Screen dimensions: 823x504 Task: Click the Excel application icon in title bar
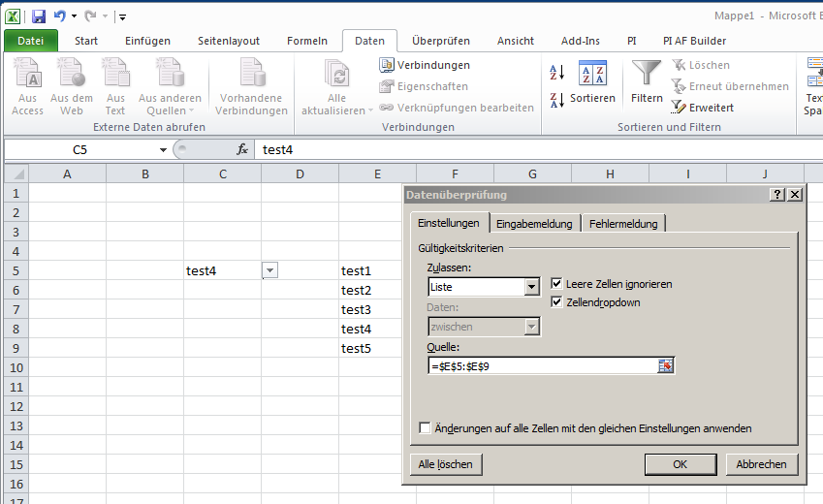pyautogui.click(x=13, y=16)
